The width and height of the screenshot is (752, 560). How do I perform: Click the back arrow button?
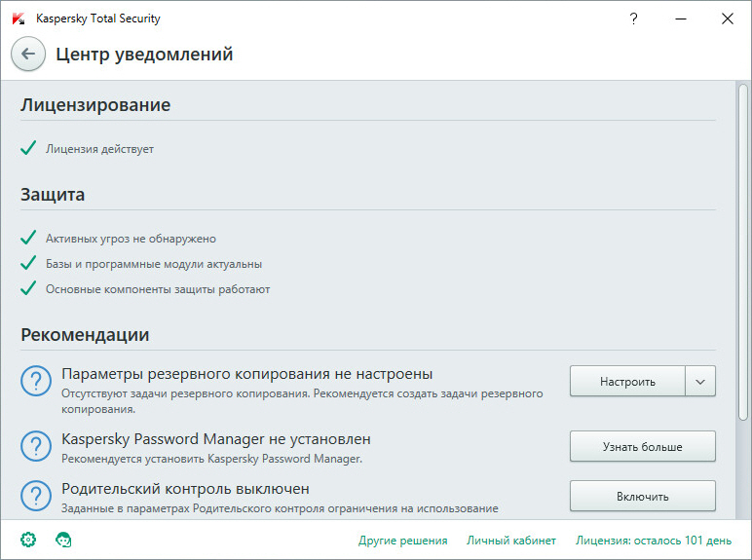click(28, 55)
